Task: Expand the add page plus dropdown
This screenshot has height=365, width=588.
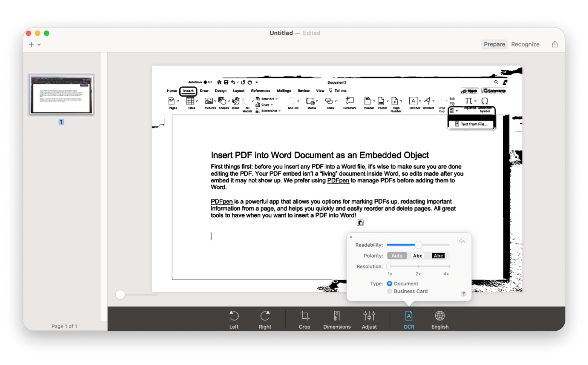Action: pyautogui.click(x=39, y=44)
